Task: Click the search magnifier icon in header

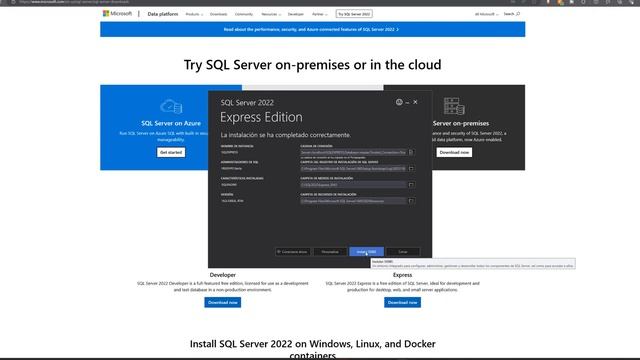Action: point(518,14)
